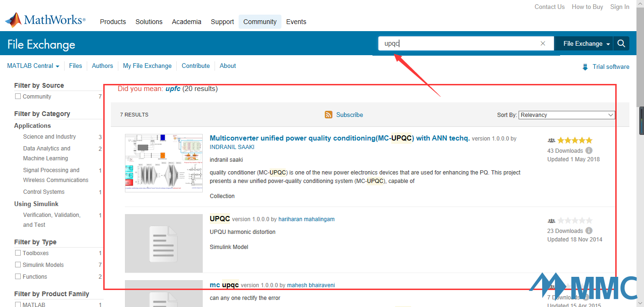Open the Events menu
Viewport: 644px width, 307px height.
[x=296, y=22]
